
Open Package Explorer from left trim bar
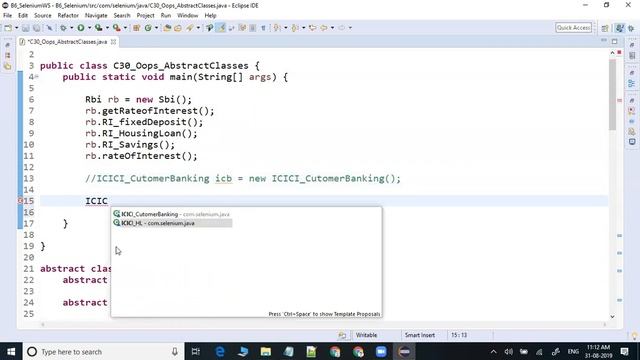7,55
